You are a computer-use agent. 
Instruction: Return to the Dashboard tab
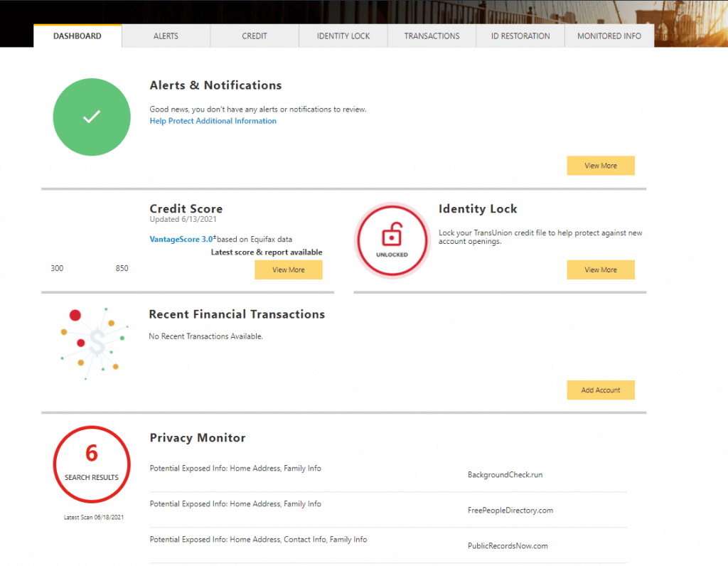(x=77, y=34)
